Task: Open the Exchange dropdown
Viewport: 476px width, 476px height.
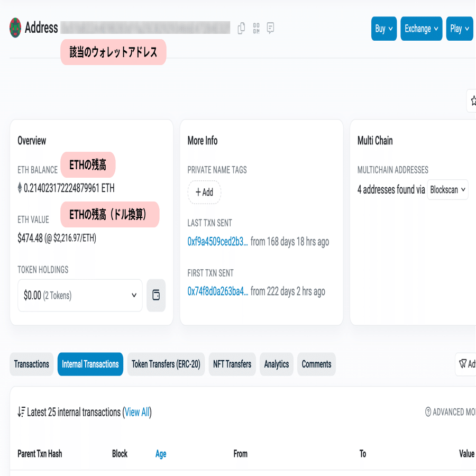Action: click(421, 29)
